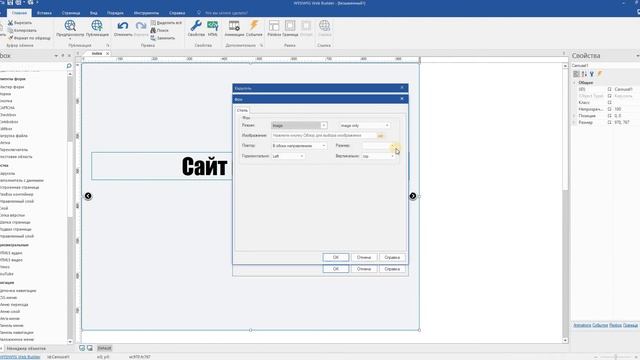The image size is (640, 360).
Task: Click the Redo arrow icon in ribbon
Action: (x=141, y=26)
